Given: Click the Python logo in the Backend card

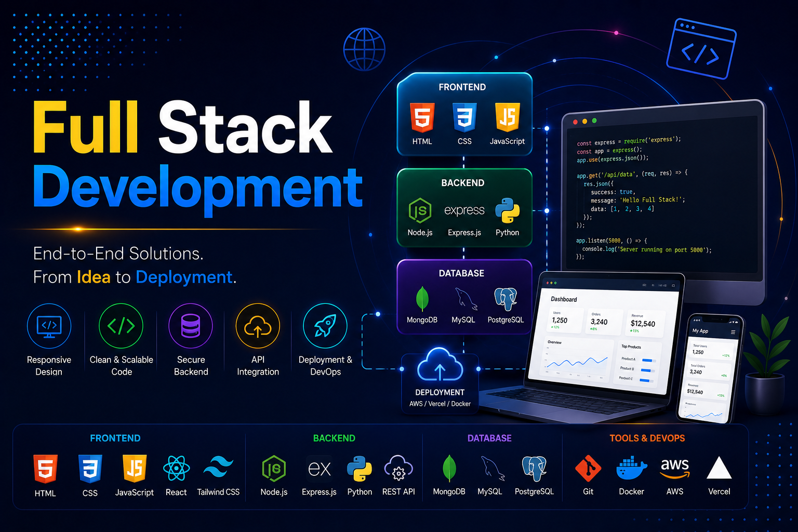Looking at the screenshot, I should [x=508, y=210].
